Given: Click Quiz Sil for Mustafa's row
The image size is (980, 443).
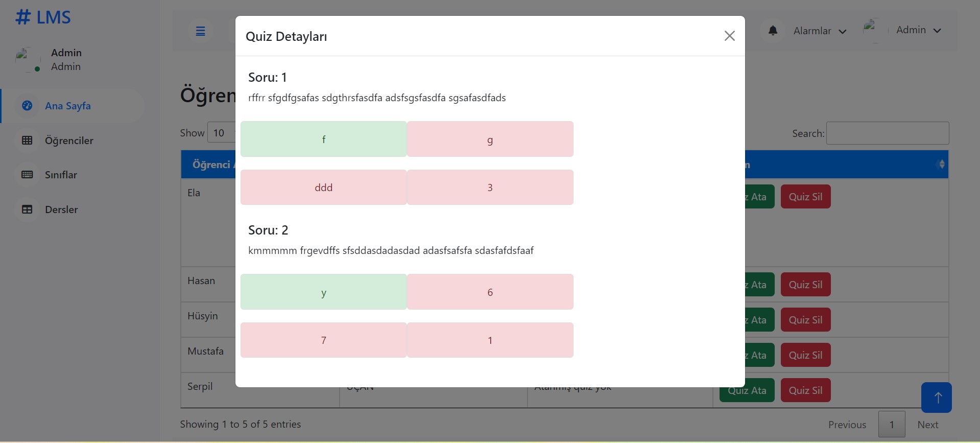Looking at the screenshot, I should coord(805,355).
